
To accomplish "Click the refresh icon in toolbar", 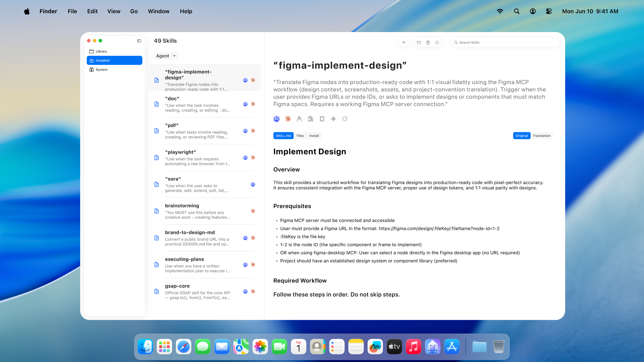I will click(437, 42).
